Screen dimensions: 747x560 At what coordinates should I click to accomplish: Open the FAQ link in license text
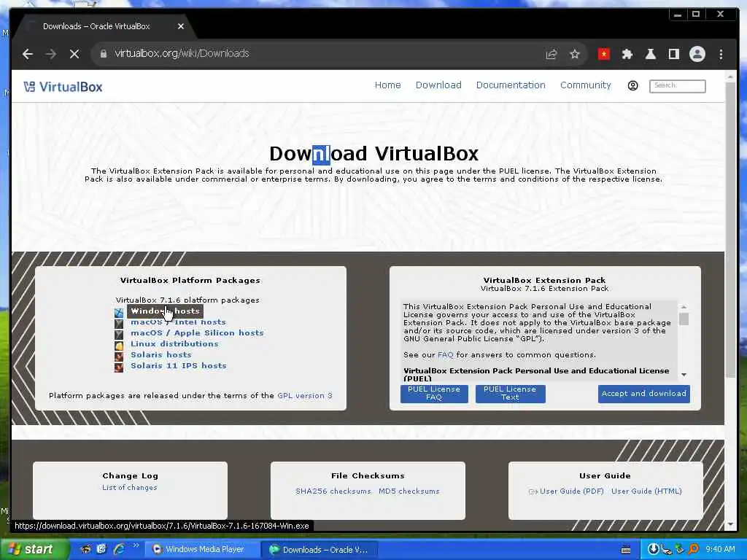446,355
